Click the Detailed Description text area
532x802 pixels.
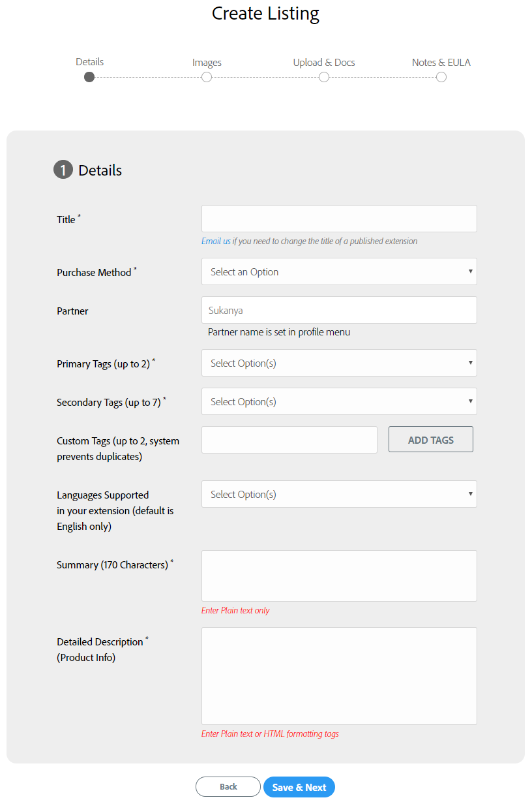338,675
